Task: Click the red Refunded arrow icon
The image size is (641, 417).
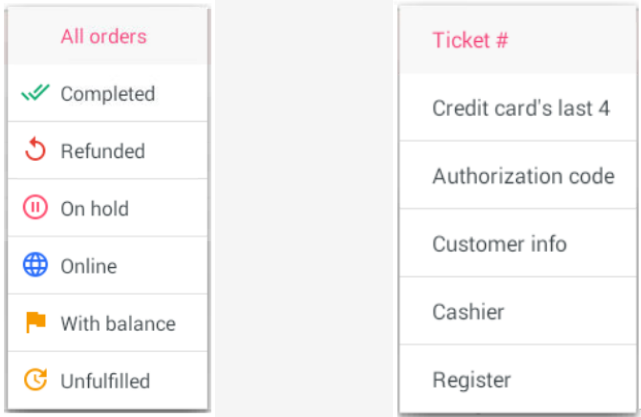Action: coord(35,151)
